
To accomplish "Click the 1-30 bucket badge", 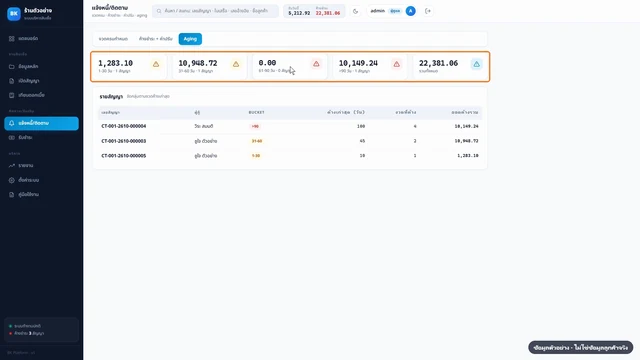I will 256,156.
